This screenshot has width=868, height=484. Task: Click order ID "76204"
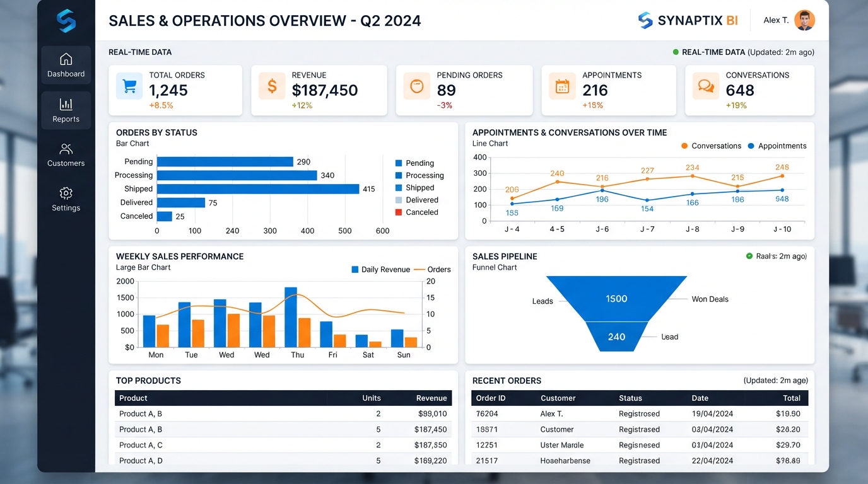487,414
